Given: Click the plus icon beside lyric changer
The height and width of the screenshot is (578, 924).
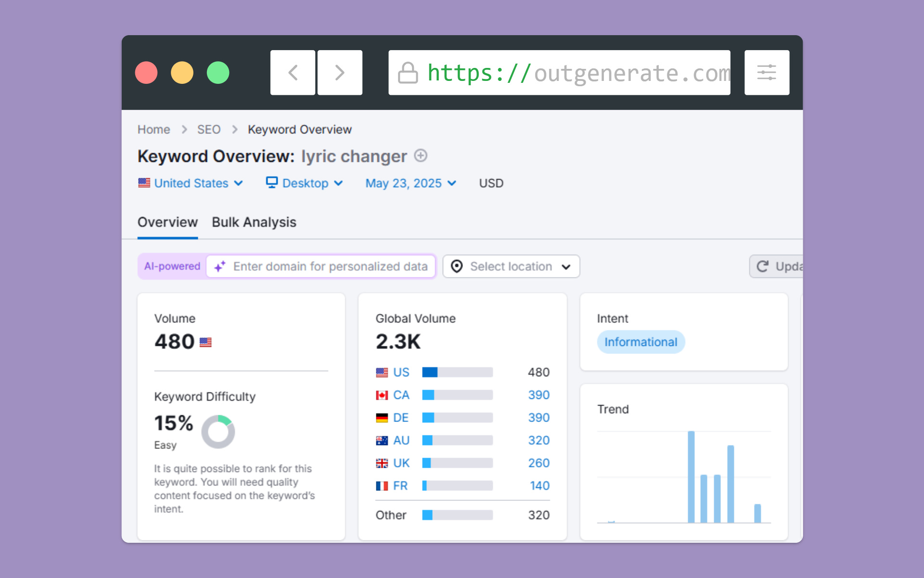Looking at the screenshot, I should tap(421, 156).
